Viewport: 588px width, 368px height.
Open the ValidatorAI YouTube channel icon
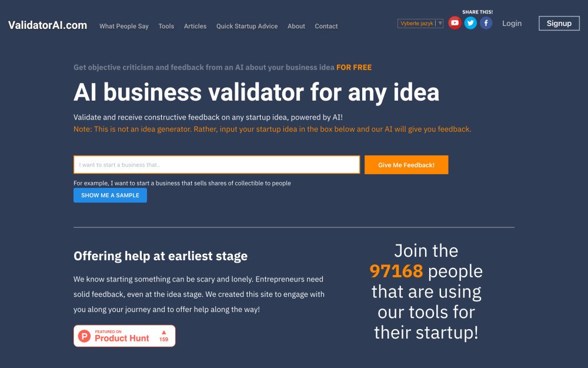454,22
